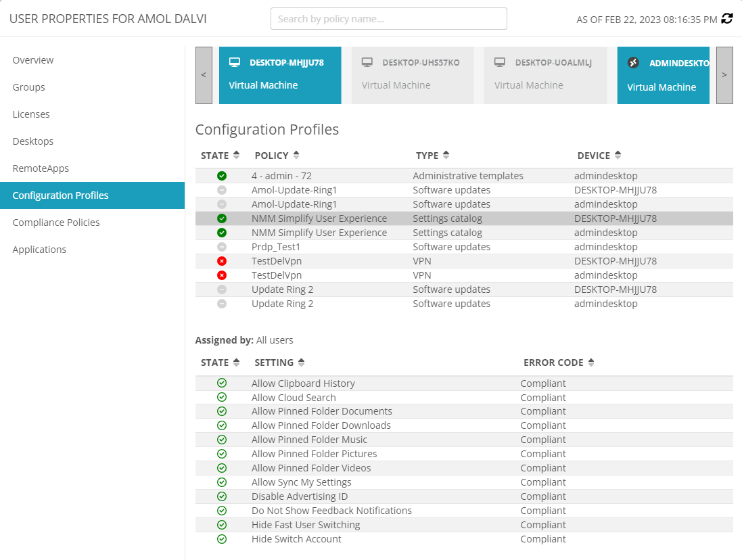Open the Applications sidebar item
742x560 pixels.
tap(39, 250)
